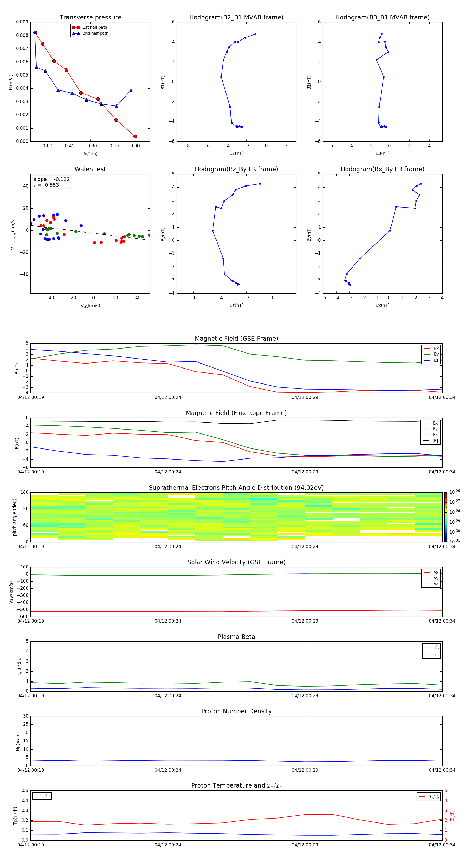Click 'Suprathermal Electrons Pitch Angle Distribution' title
This screenshot has height=868, width=473.
tap(236, 488)
